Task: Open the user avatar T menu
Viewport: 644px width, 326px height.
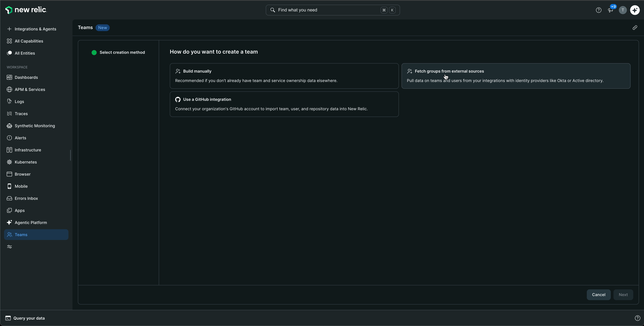Action: [623, 10]
